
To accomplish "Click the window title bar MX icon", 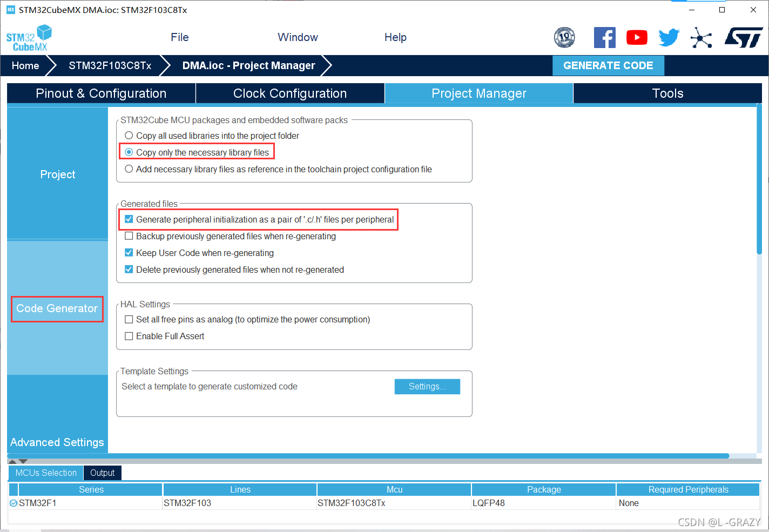I will [11, 10].
